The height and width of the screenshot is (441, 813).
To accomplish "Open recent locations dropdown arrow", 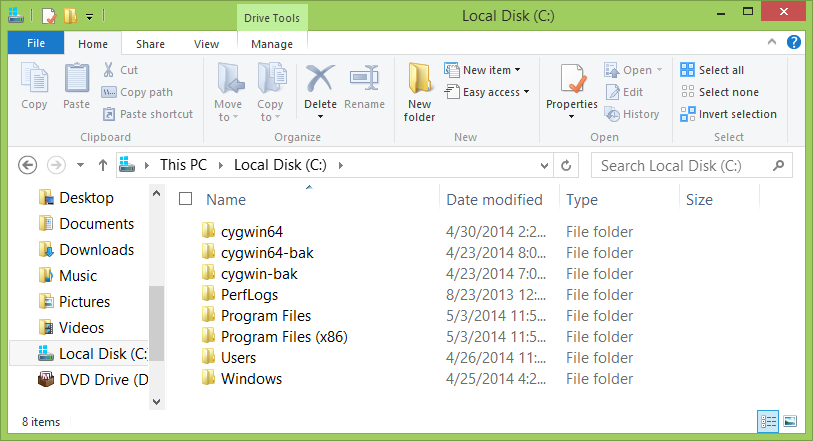I will (x=80, y=165).
